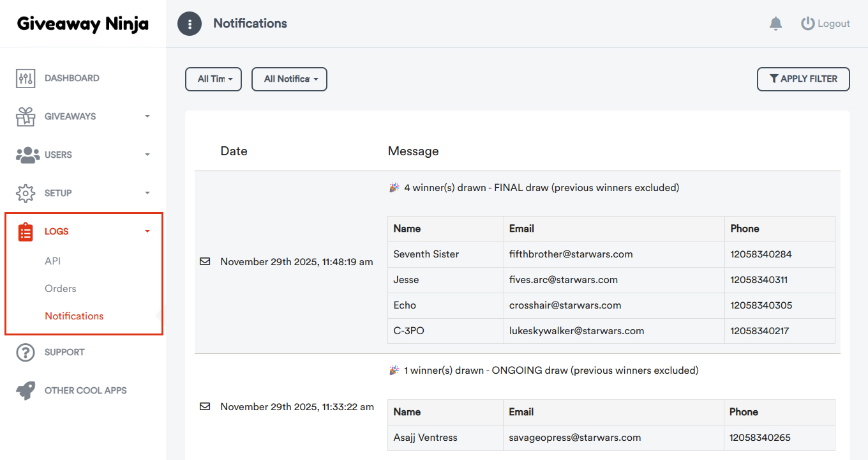
Task: Click the Logs clipboard icon
Action: pyautogui.click(x=26, y=232)
